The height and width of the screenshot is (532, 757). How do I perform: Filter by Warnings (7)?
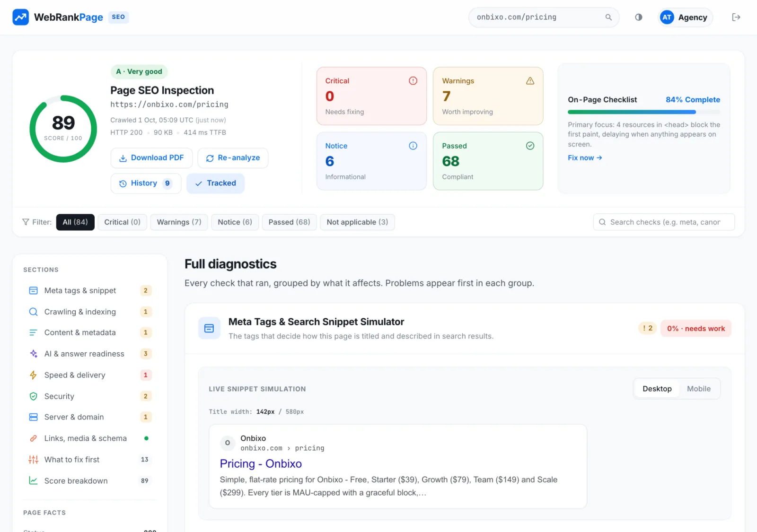179,222
